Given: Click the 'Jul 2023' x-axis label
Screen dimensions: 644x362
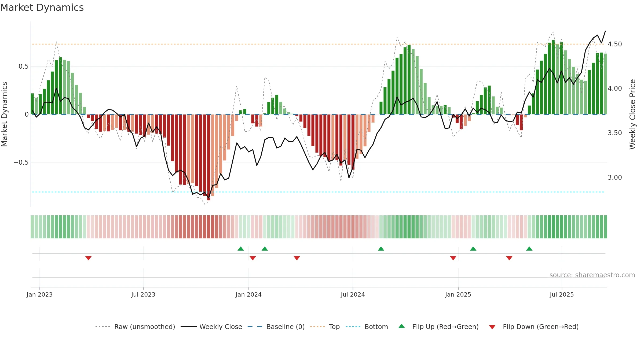Looking at the screenshot, I should pos(143,294).
